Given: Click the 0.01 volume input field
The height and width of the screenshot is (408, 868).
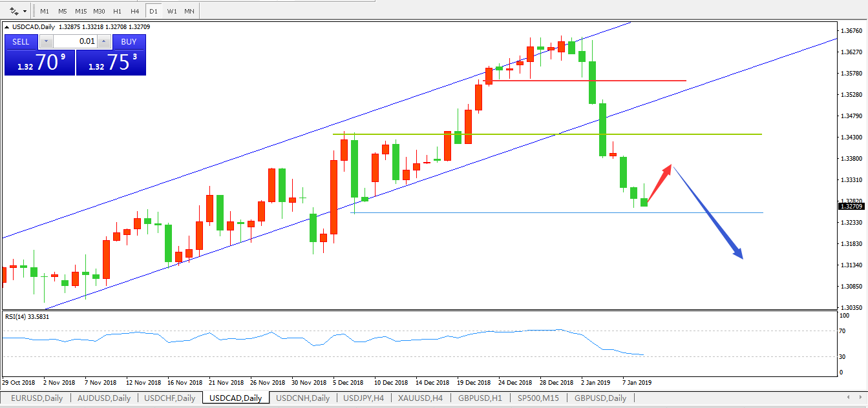Looking at the screenshot, I should (x=76, y=41).
